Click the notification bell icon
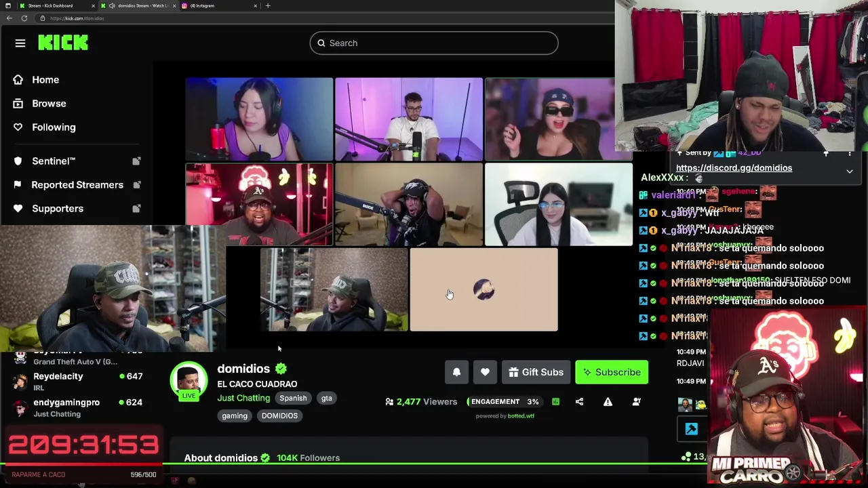The height and width of the screenshot is (488, 868). click(456, 372)
